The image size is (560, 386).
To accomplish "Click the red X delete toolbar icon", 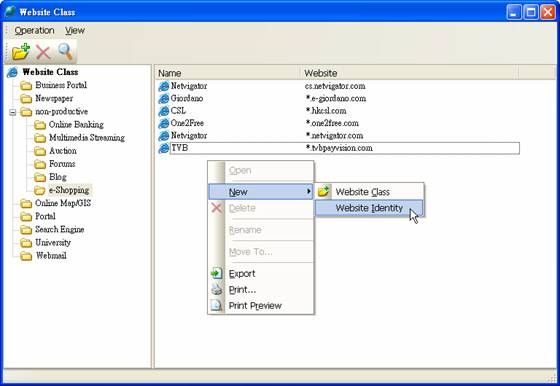I will coord(43,52).
